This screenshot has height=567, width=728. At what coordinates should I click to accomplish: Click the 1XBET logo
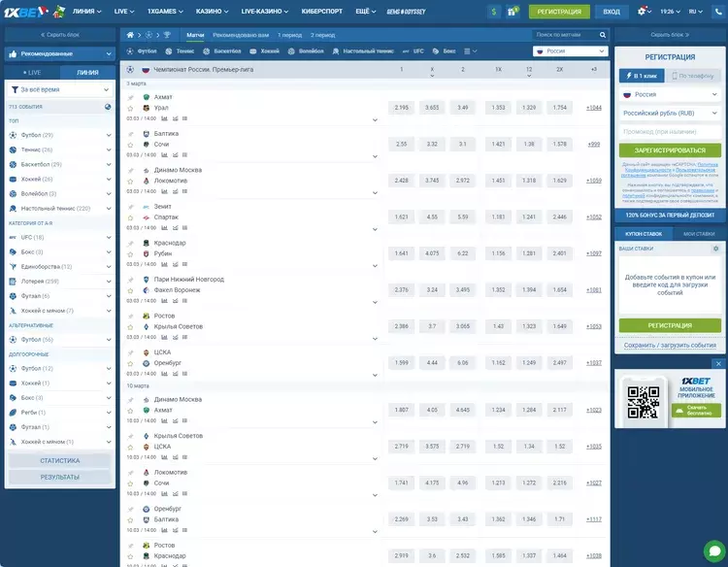pyautogui.click(x=25, y=12)
